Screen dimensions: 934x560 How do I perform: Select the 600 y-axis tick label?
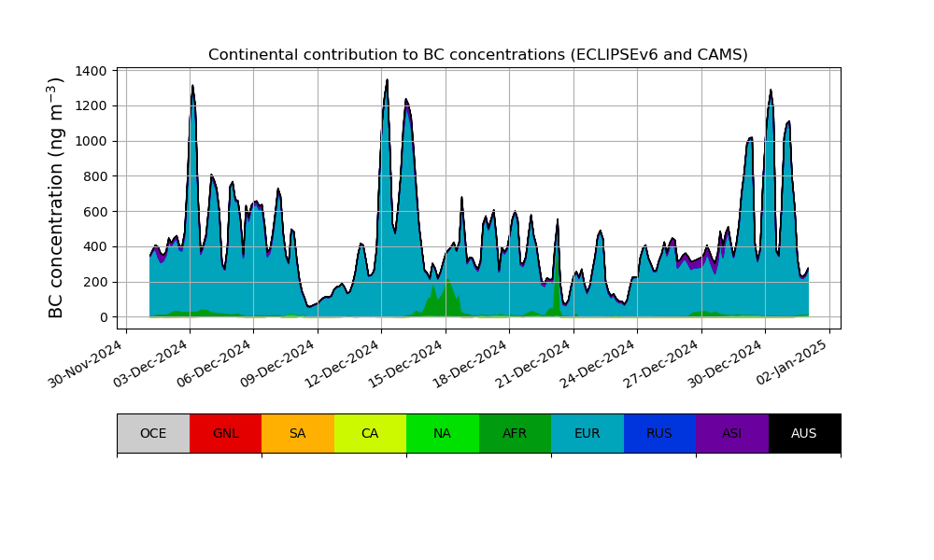(x=95, y=212)
